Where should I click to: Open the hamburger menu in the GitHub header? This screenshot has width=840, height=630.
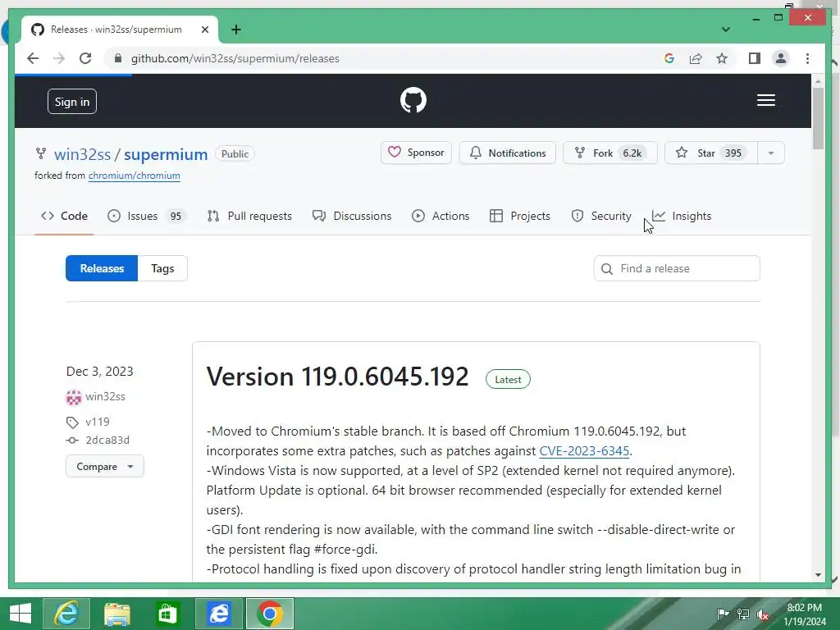point(765,100)
